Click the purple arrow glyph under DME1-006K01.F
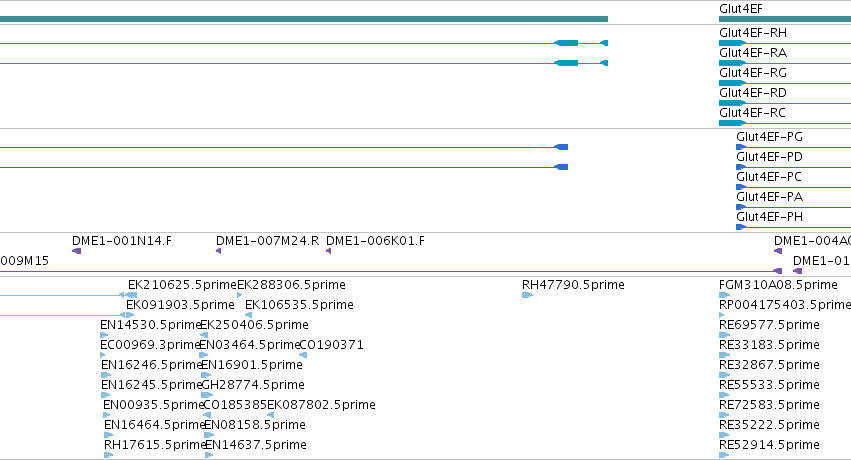851x460 pixels. (x=328, y=251)
